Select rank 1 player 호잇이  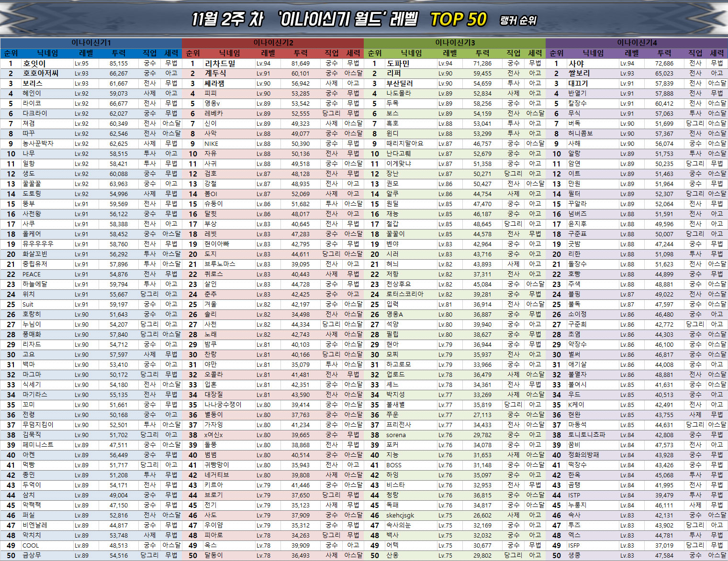pos(34,63)
